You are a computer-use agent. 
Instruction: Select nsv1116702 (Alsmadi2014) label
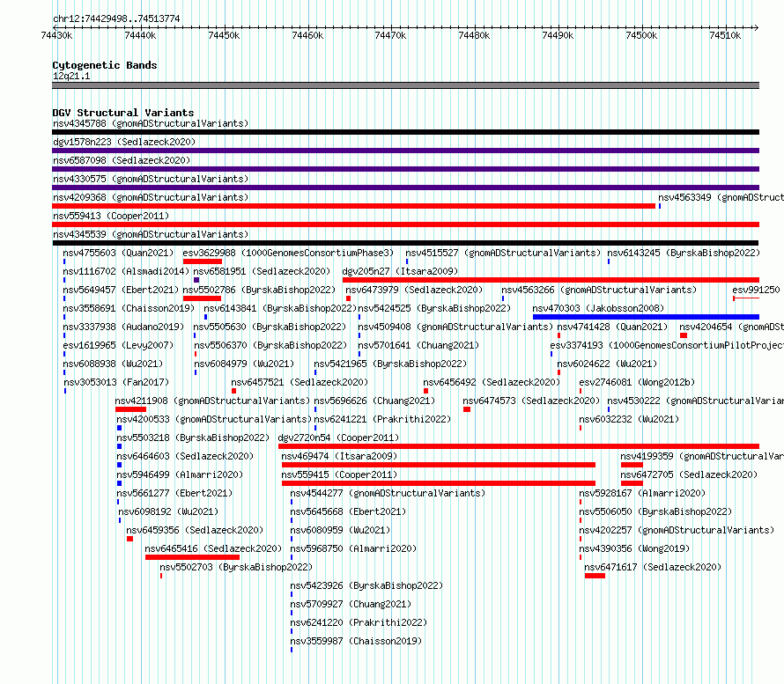pos(126,271)
